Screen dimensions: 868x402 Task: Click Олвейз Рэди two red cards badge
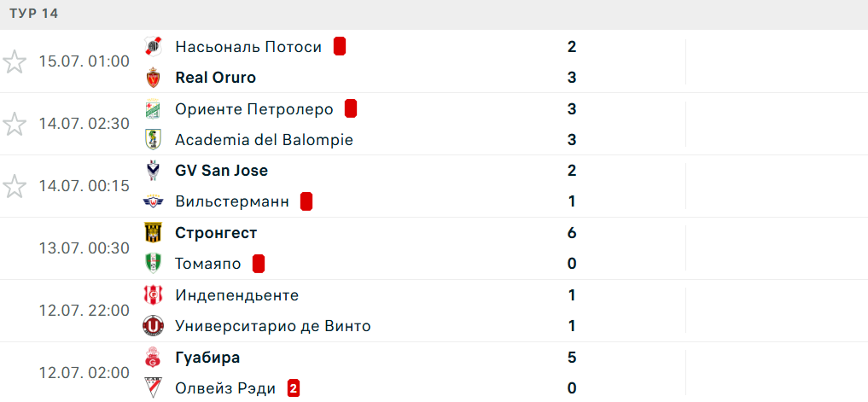(x=294, y=388)
